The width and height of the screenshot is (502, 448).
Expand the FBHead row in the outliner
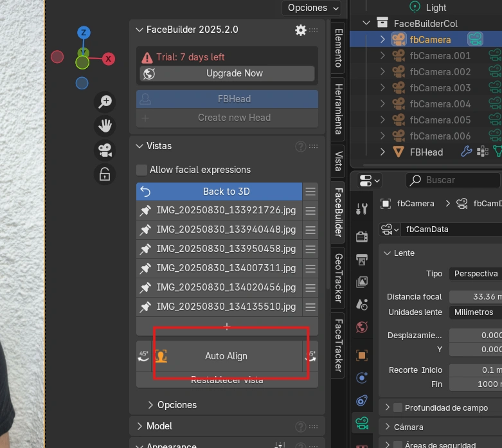pyautogui.click(x=382, y=152)
